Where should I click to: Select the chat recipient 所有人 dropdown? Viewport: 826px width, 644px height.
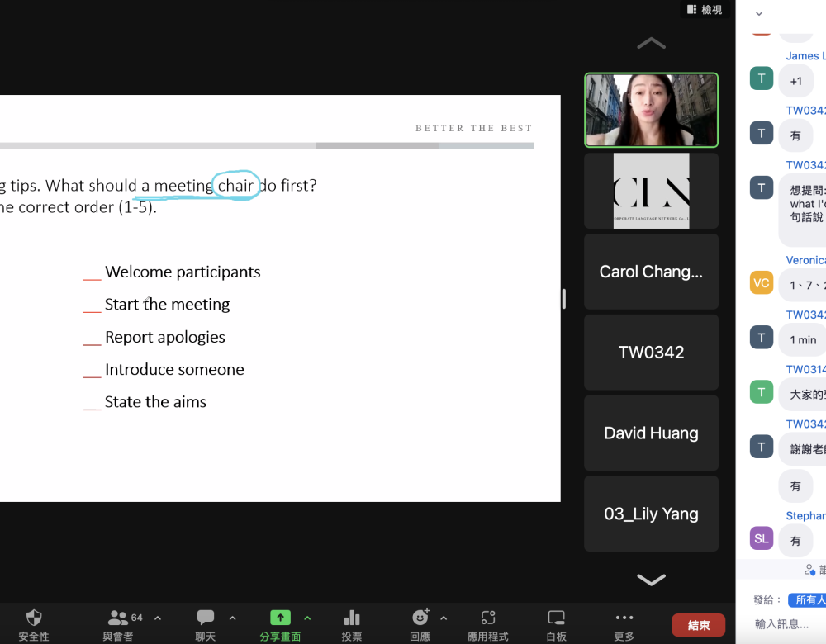coord(808,600)
